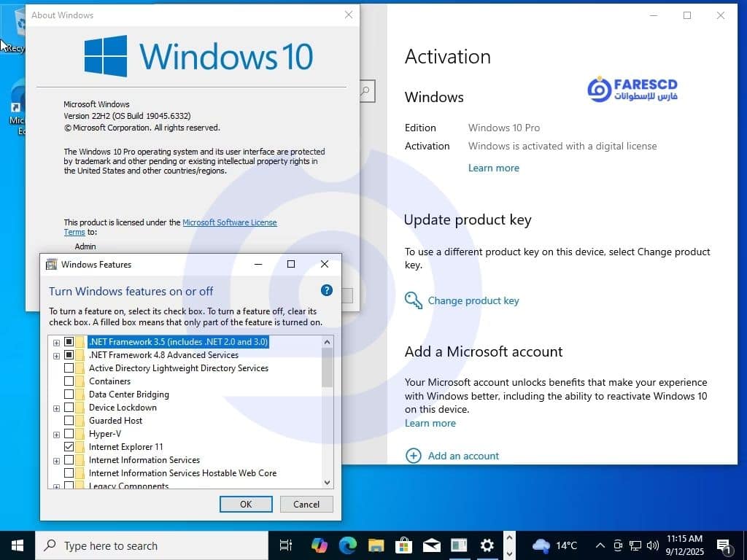Launch Copilot from the taskbar
747x560 pixels.
pos(320,545)
